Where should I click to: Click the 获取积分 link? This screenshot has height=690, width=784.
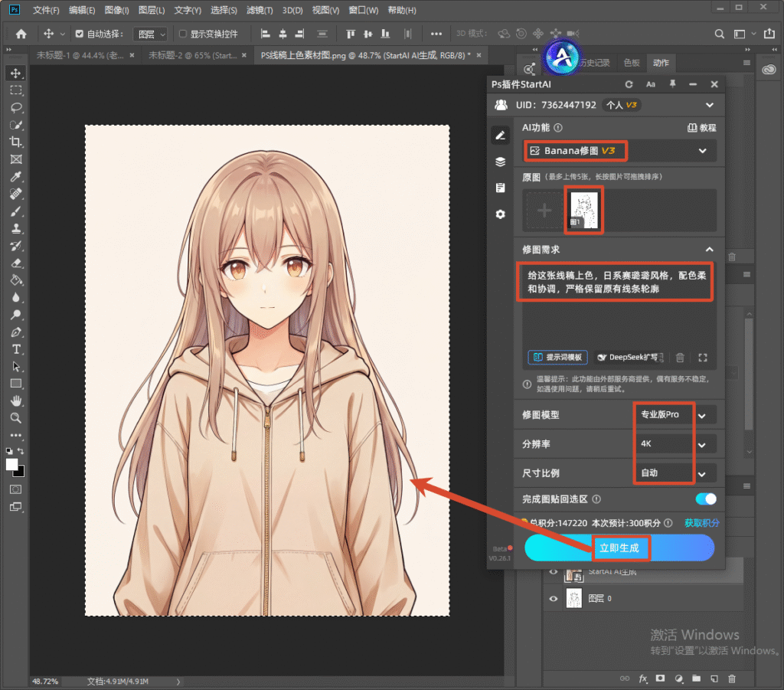[701, 523]
